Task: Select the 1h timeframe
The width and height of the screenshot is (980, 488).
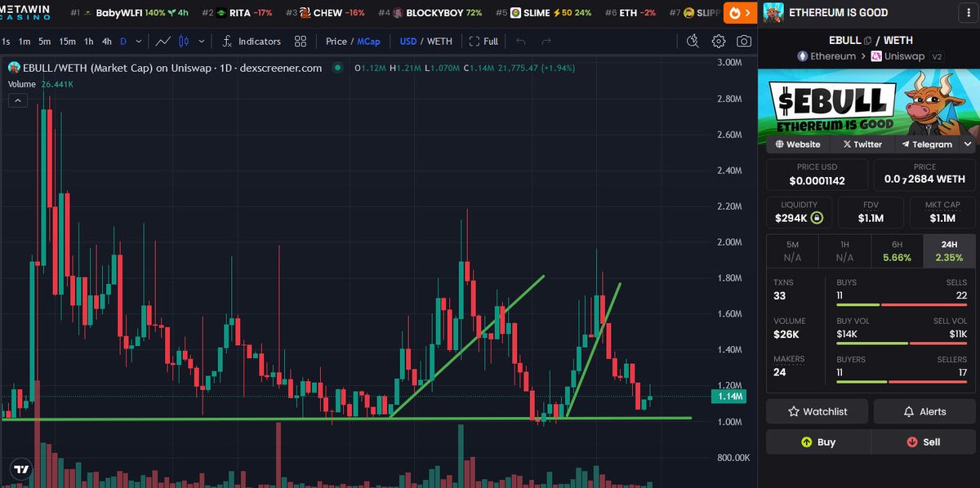Action: coord(88,41)
